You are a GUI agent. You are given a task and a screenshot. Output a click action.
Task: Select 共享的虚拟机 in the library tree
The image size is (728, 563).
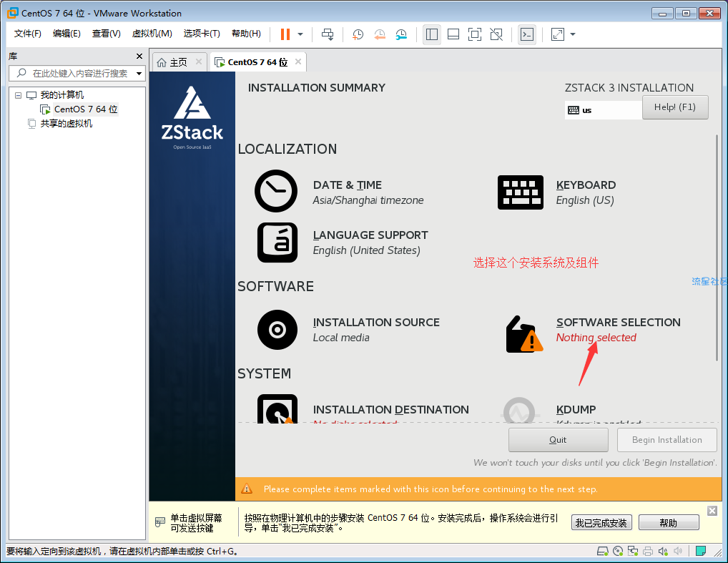tap(66, 124)
